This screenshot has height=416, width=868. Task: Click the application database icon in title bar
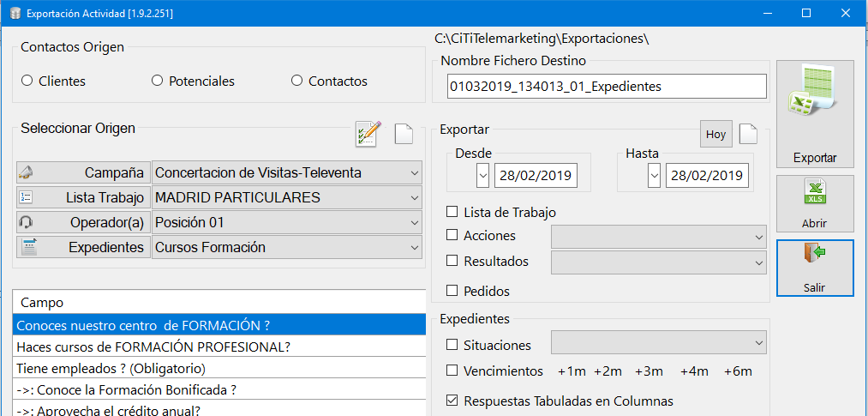tap(15, 13)
